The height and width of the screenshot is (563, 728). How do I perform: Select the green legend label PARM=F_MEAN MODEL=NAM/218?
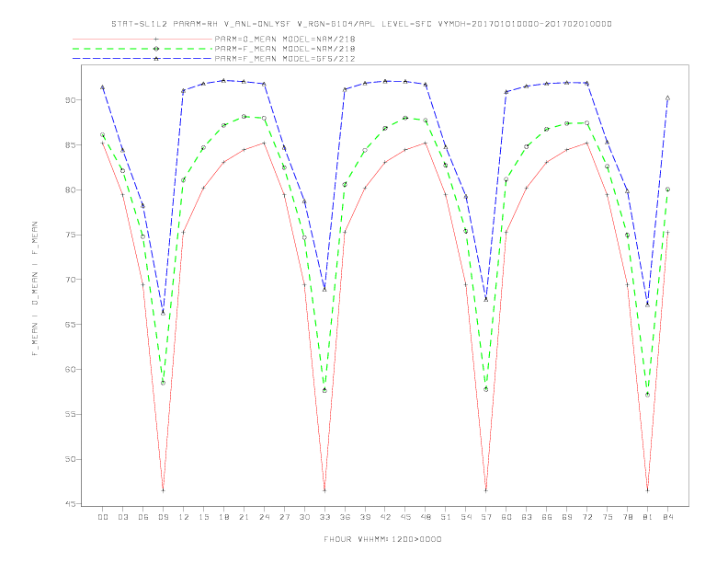tap(285, 49)
